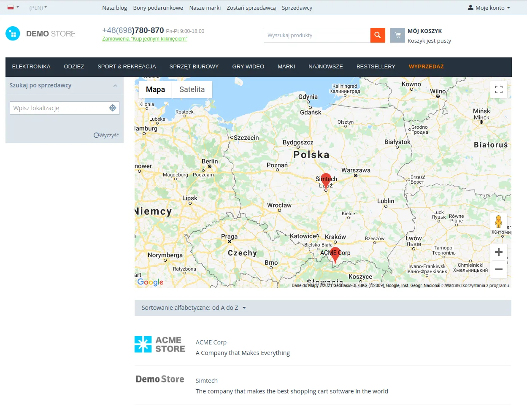Click the Berlin label on the map
Image resolution: width=527 pixels, height=420 pixels.
(210, 161)
